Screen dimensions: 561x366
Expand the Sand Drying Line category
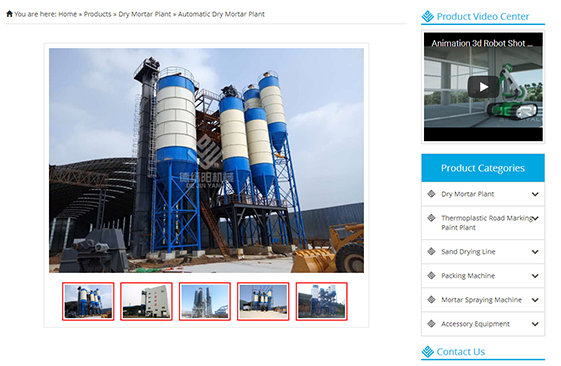point(535,252)
